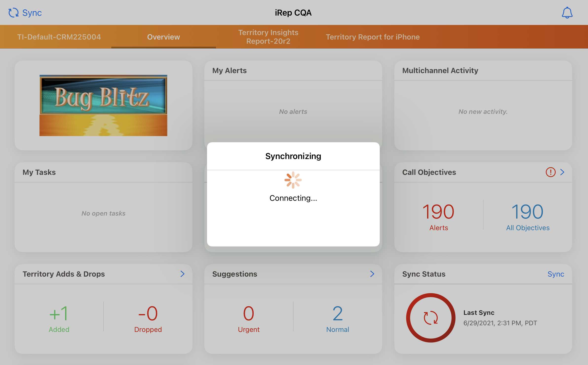This screenshot has height=365, width=588.
Task: Switch to Territory Report for iPhone tab
Action: tap(373, 37)
